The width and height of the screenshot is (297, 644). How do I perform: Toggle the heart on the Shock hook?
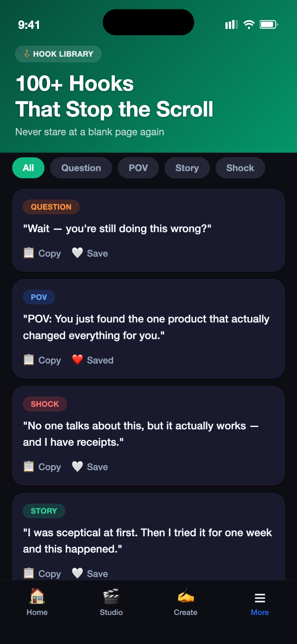[78, 467]
